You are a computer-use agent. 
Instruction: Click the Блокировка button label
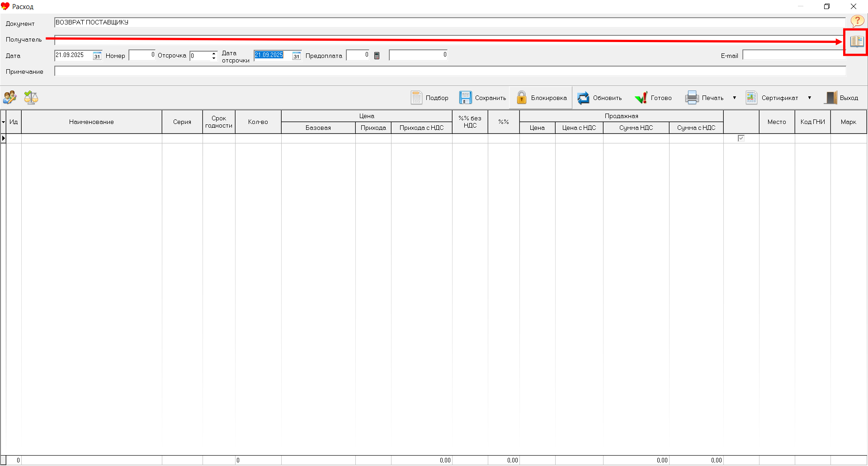click(549, 98)
